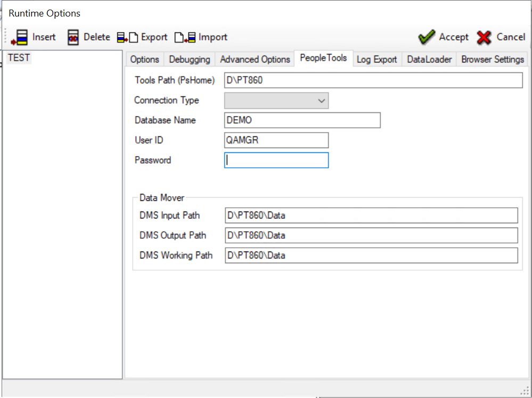The height and width of the screenshot is (398, 532).
Task: Click the Tools Path (PsHome) field
Action: coord(373,80)
